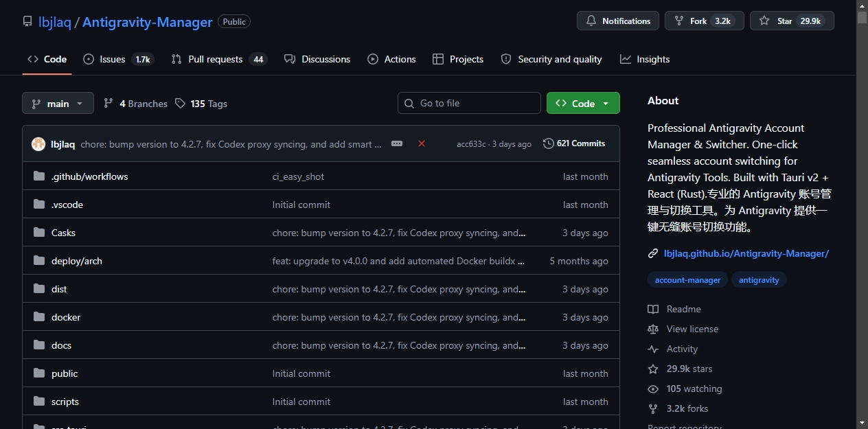Open .github/workflows folder
The height and width of the screenshot is (429, 868).
point(89,176)
